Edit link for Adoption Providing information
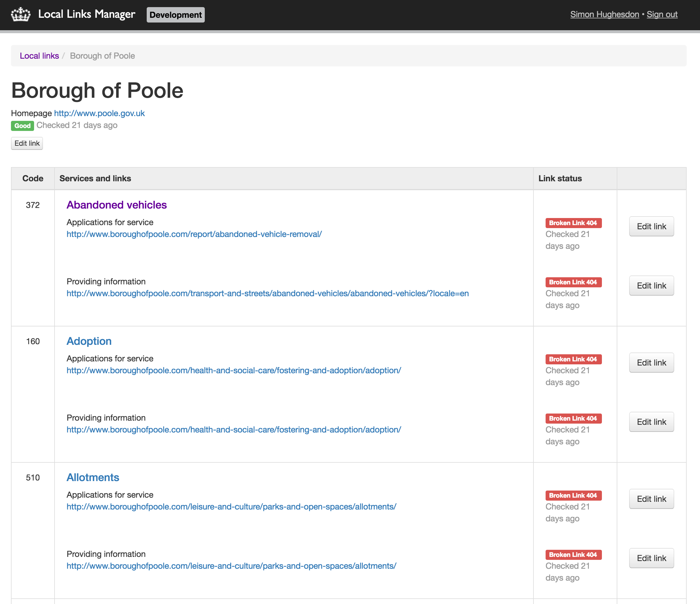This screenshot has width=700, height=604. point(651,422)
